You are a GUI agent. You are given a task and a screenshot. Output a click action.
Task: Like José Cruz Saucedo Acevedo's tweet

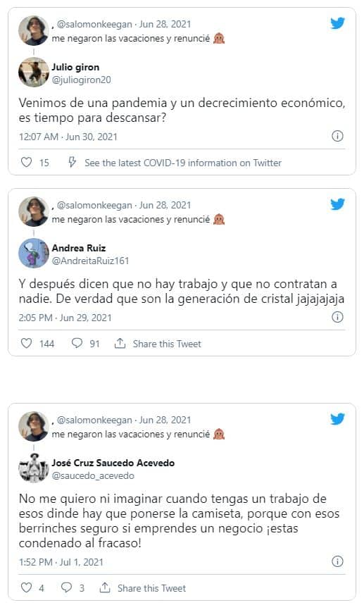[x=26, y=587]
